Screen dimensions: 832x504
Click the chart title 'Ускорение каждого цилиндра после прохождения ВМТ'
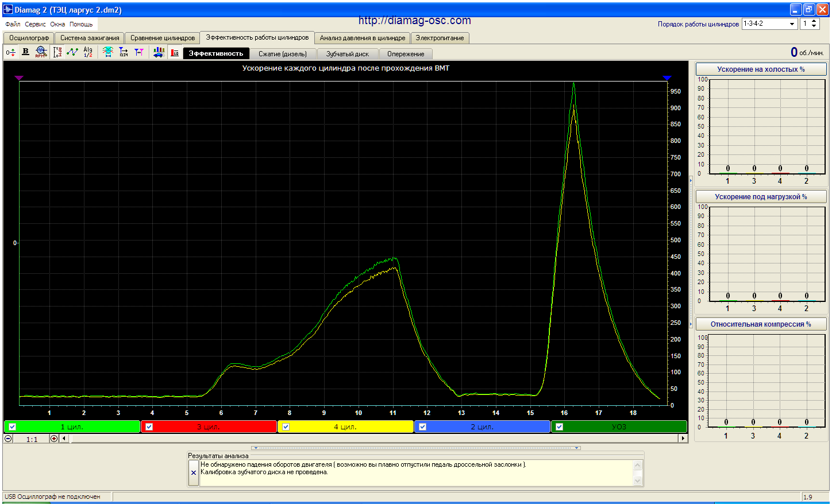coord(346,68)
